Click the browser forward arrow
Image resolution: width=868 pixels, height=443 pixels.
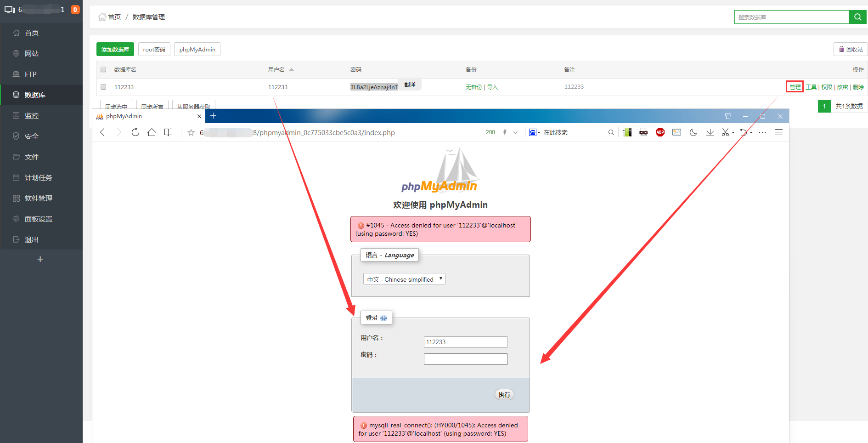(119, 132)
